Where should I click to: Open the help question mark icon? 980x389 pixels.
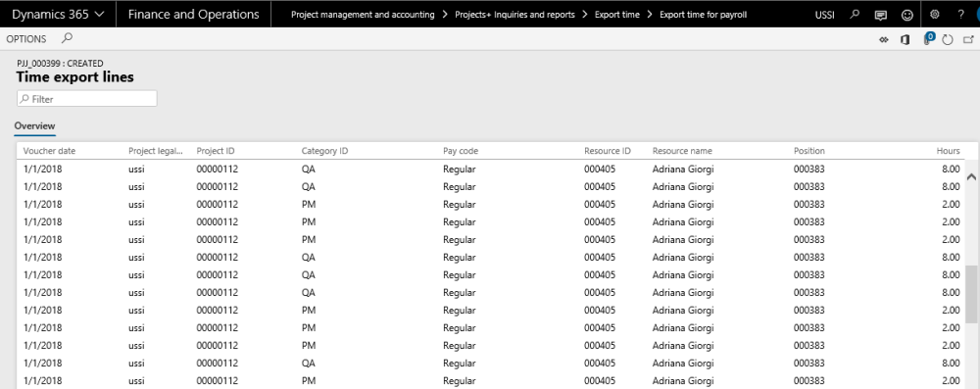point(960,14)
